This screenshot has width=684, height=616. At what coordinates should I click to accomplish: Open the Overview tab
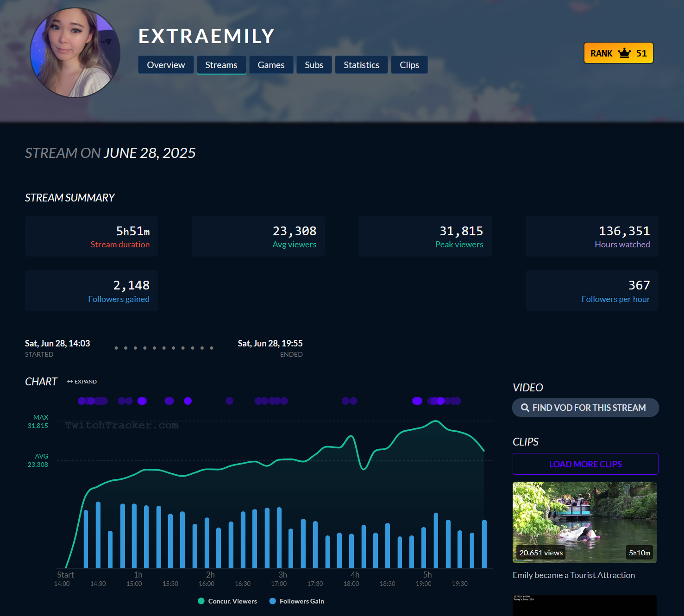click(x=166, y=65)
